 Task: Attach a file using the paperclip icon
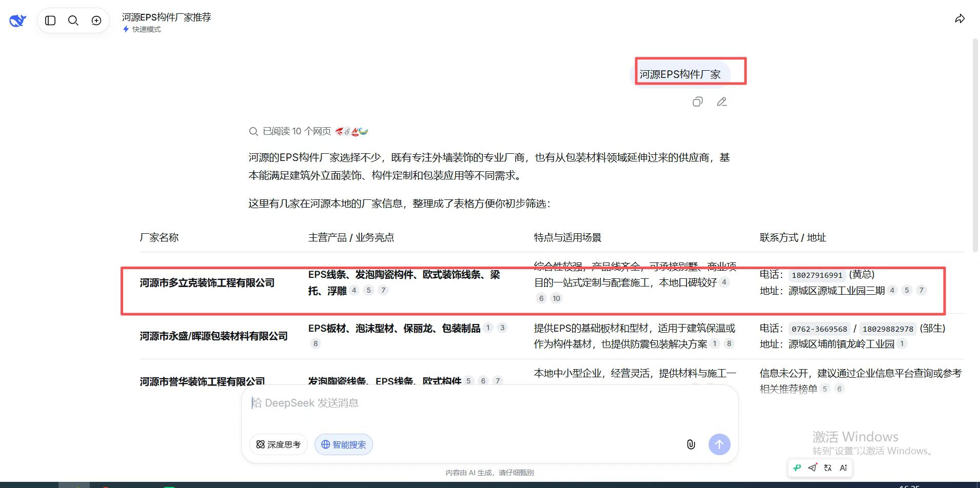[x=691, y=444]
